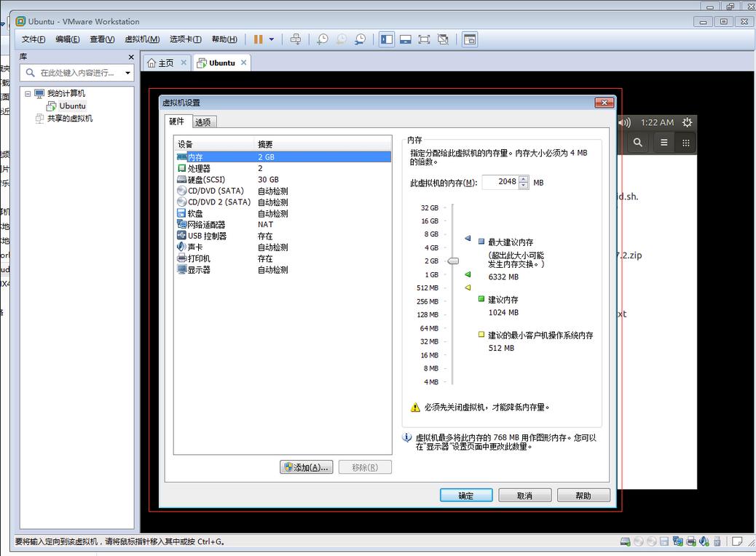Click the 取消 button
756x556 pixels.
[x=524, y=496]
